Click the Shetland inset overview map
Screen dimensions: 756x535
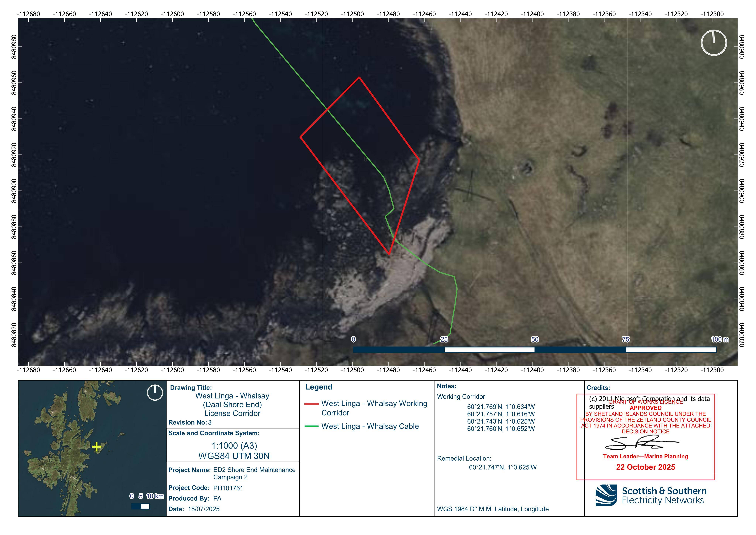tap(92, 448)
